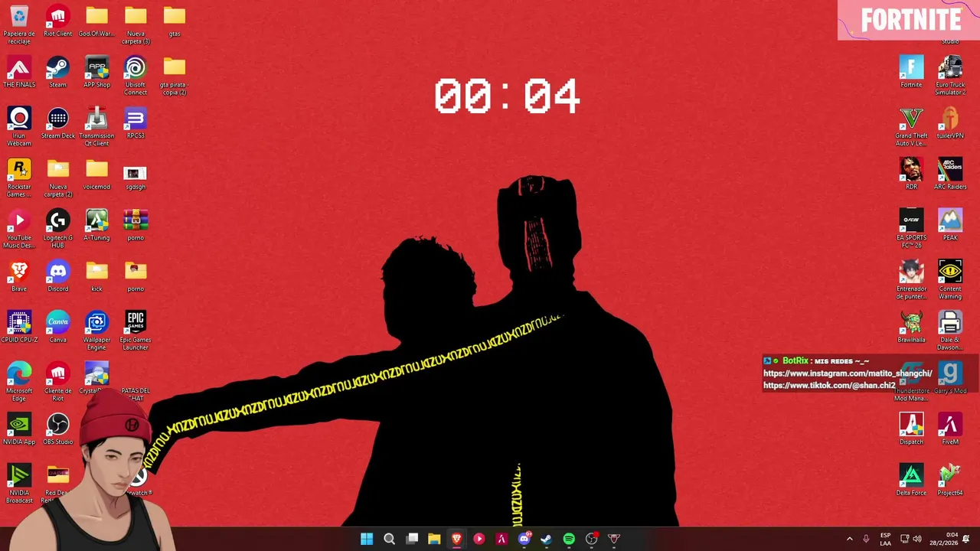Launch Discord from the desktop

(58, 276)
